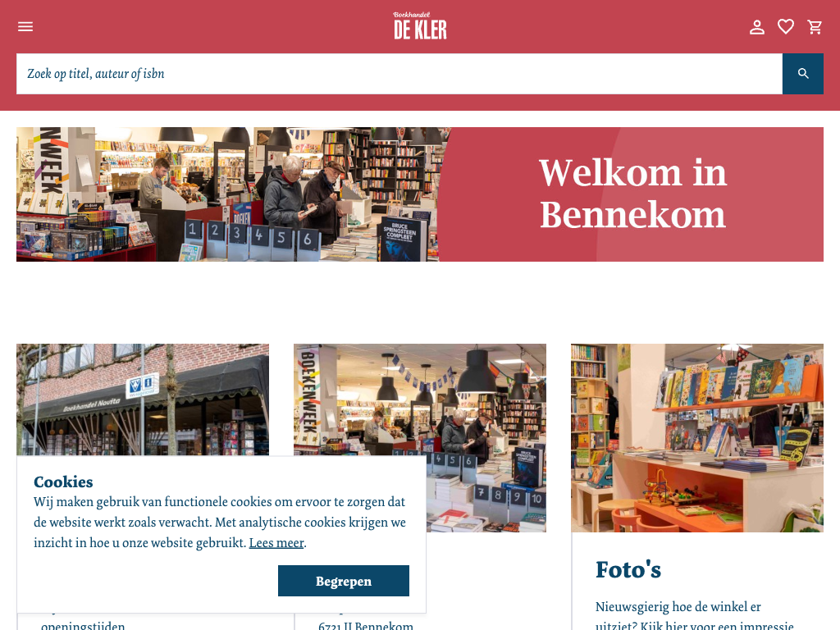This screenshot has width=840, height=630.
Task: Click the Foto's heading
Action: [x=628, y=569]
